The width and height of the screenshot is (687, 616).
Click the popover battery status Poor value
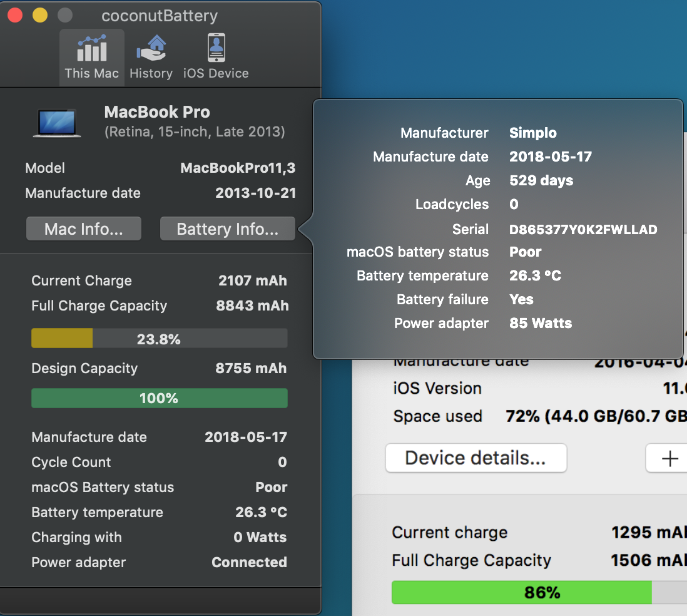click(x=526, y=252)
